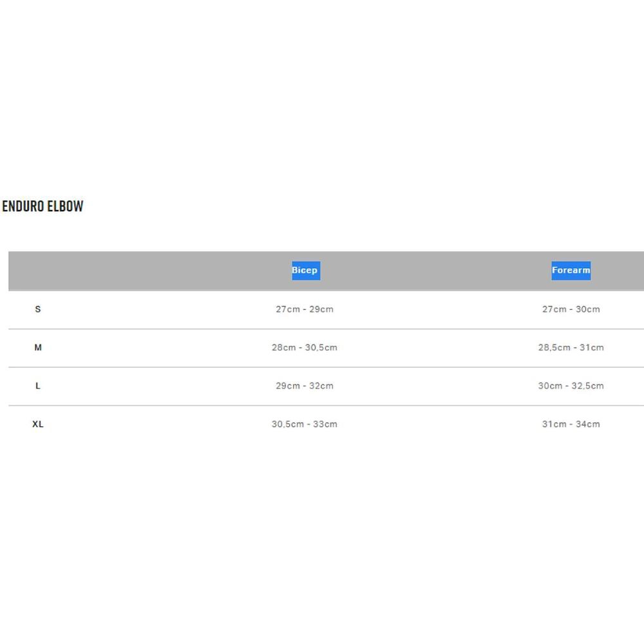This screenshot has height=644, width=644.
Task: Select bicep value 28cm - 30,5cm
Action: point(305,348)
